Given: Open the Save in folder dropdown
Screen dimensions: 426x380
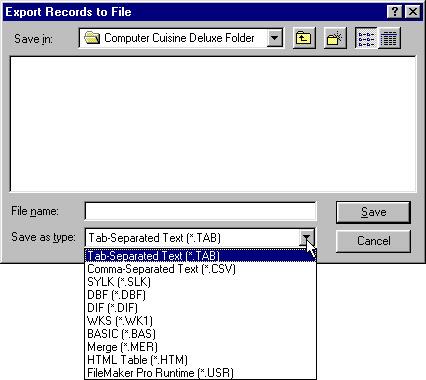Looking at the screenshot, I should click(x=275, y=38).
